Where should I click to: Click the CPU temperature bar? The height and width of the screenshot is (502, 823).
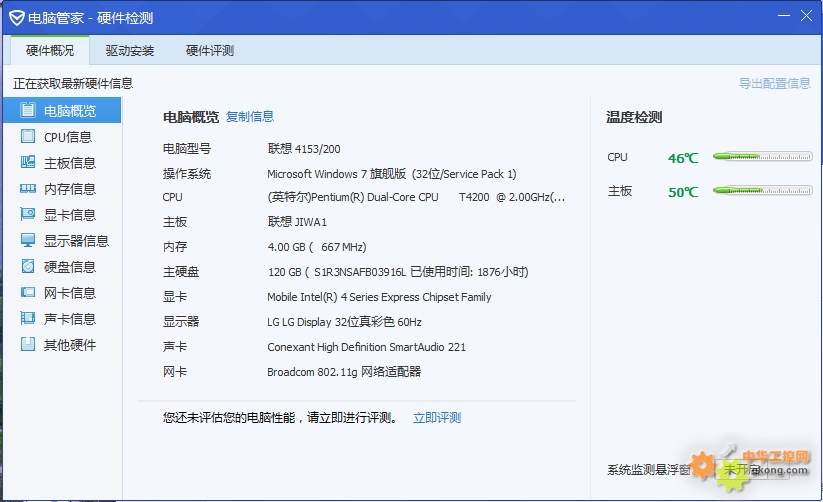(x=763, y=156)
